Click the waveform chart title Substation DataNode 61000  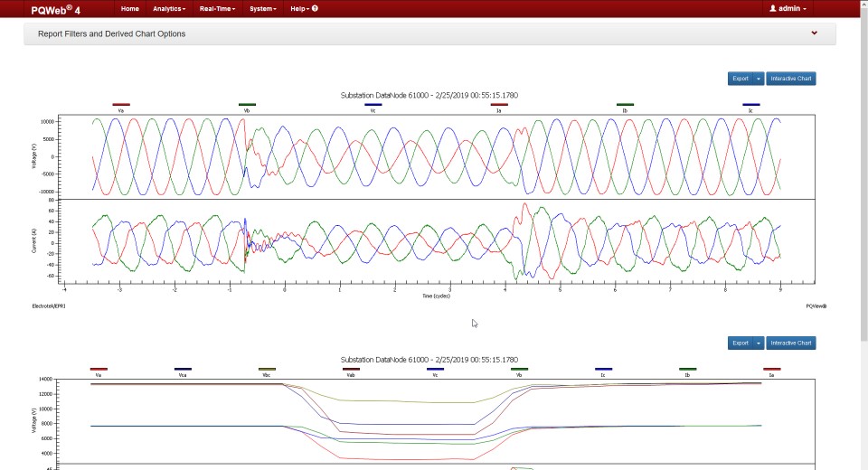(x=429, y=95)
